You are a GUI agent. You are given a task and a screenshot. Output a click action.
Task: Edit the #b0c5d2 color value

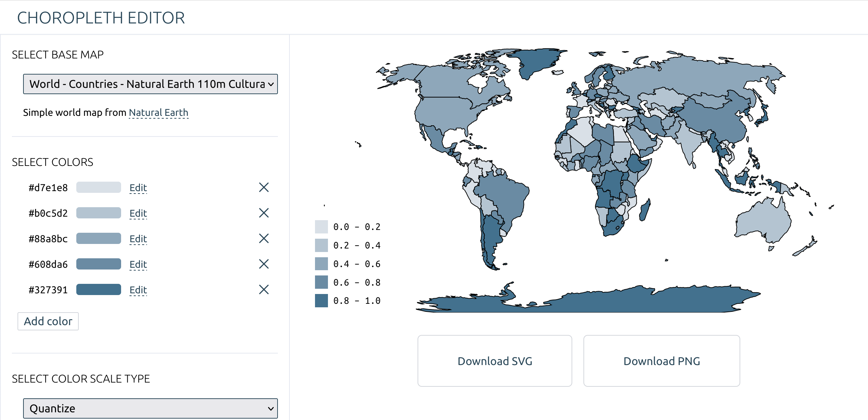pos(138,213)
